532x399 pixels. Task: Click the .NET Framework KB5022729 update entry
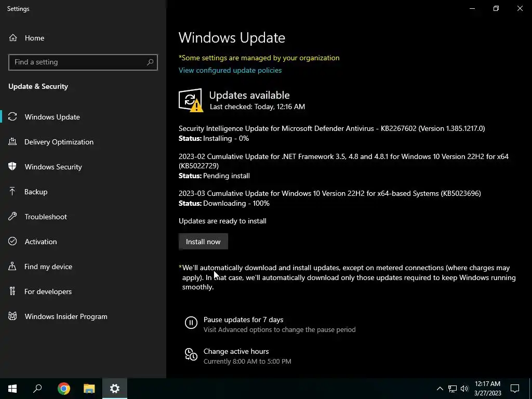[343, 161]
